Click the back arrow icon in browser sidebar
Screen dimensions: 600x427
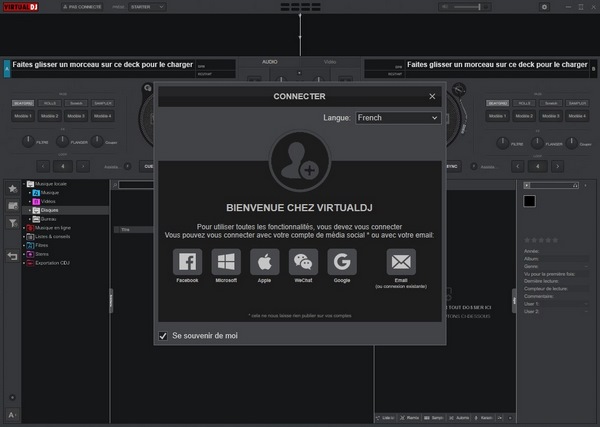point(13,256)
